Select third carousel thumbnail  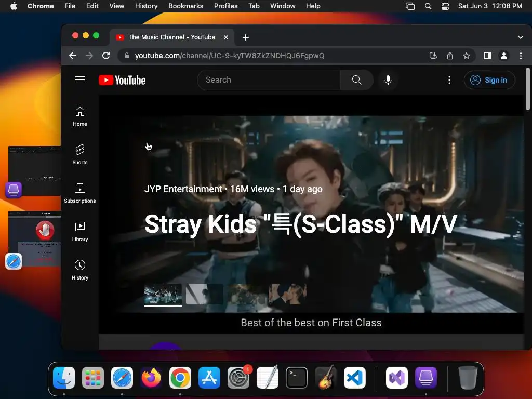[x=246, y=294]
